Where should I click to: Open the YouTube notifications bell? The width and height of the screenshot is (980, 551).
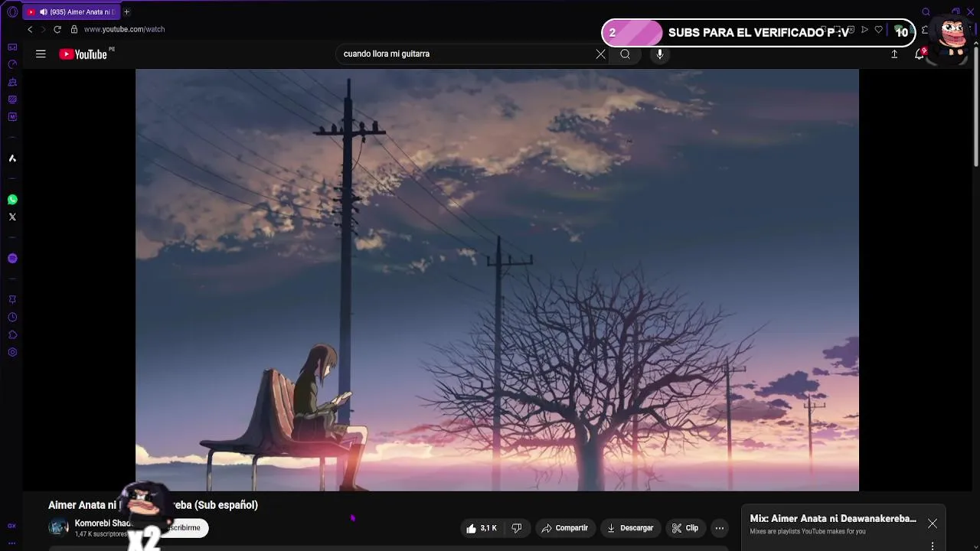(920, 54)
